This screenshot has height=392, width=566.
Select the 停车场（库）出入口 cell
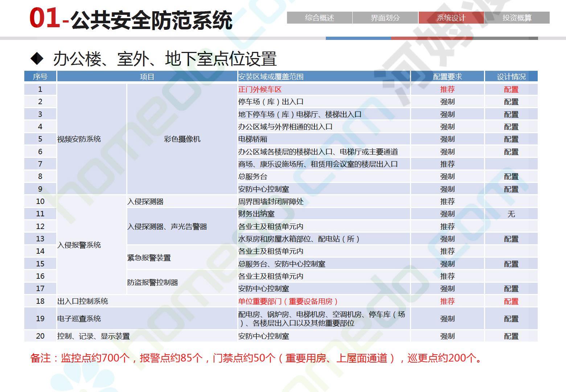324,102
